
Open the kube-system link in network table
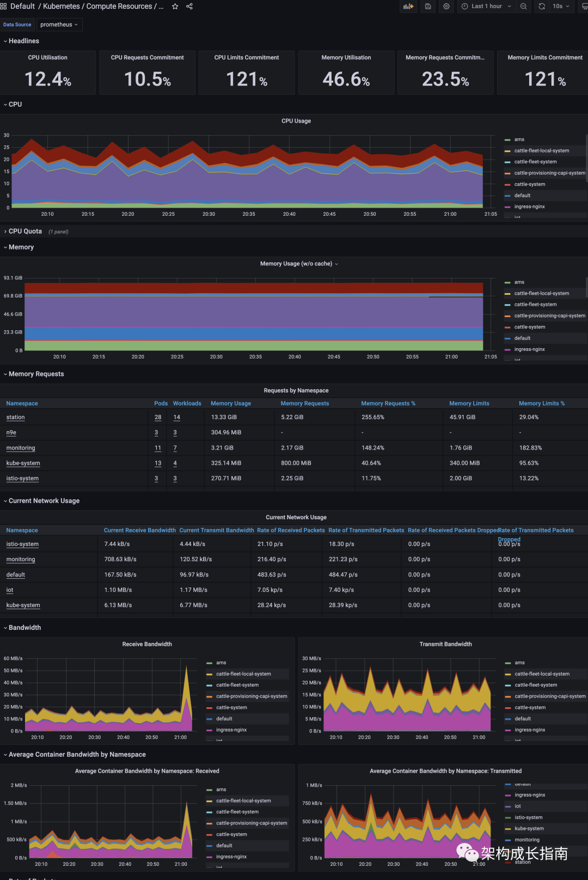click(23, 605)
